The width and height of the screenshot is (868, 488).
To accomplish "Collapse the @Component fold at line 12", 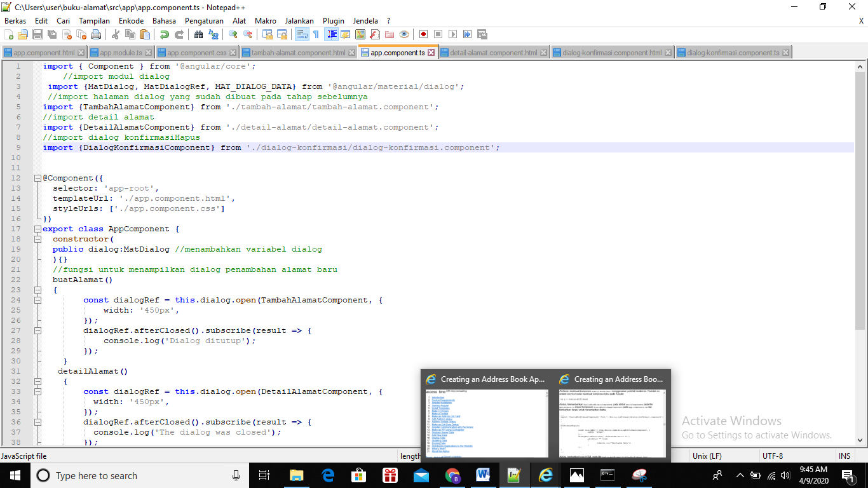I will [x=37, y=178].
